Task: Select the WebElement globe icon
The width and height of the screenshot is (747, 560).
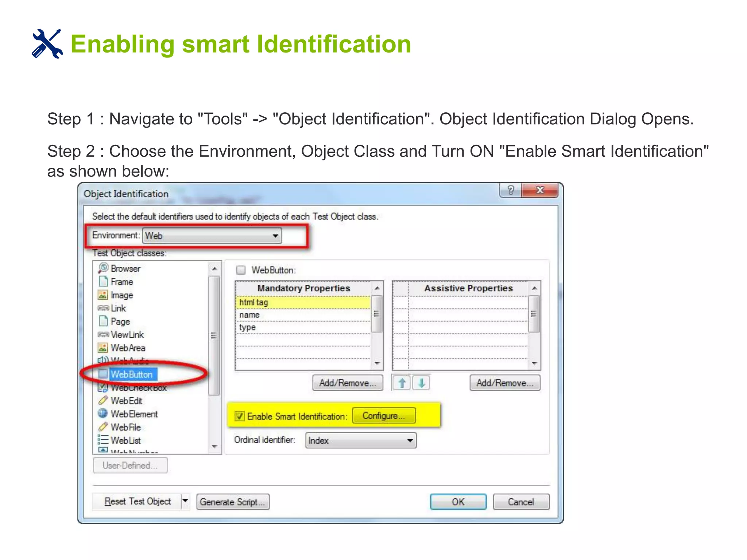Action: pyautogui.click(x=103, y=413)
